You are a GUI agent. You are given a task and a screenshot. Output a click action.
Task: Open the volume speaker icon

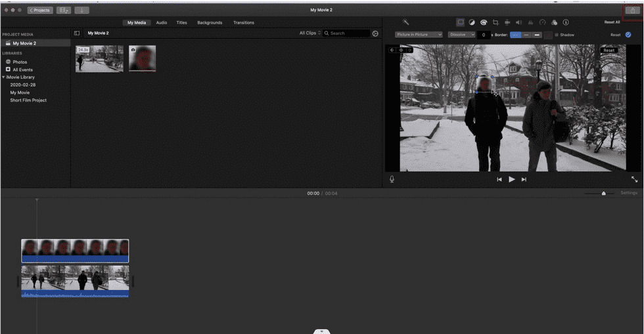[518, 22]
